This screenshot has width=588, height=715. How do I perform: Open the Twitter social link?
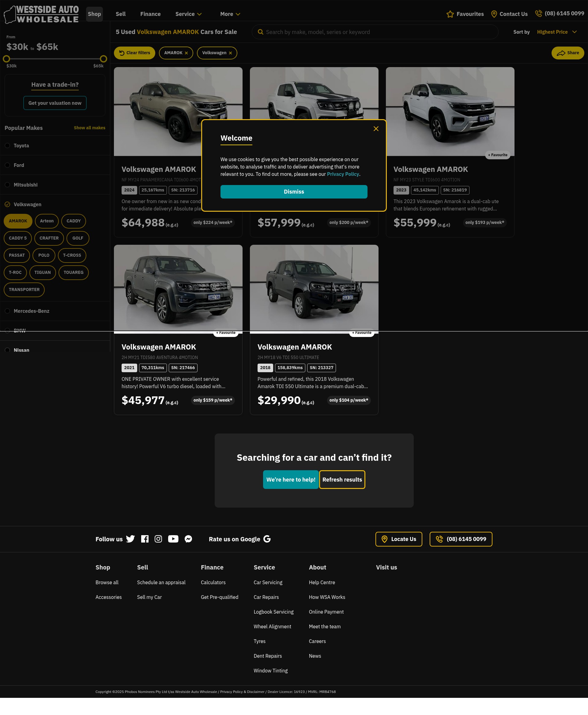click(x=130, y=539)
